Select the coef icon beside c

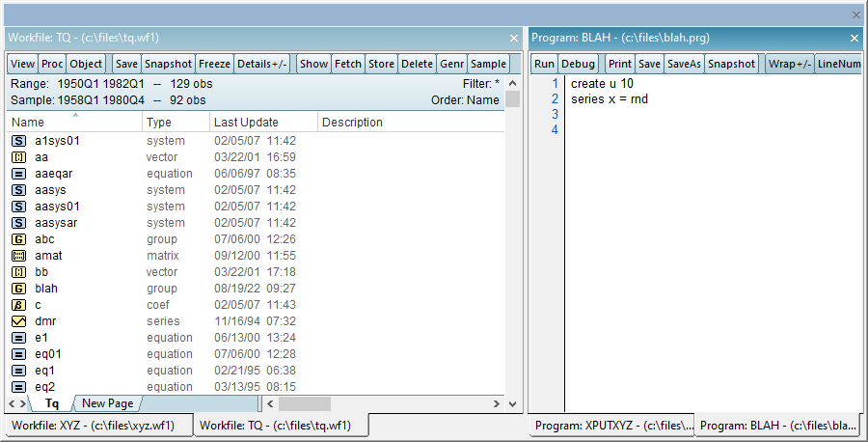18,305
